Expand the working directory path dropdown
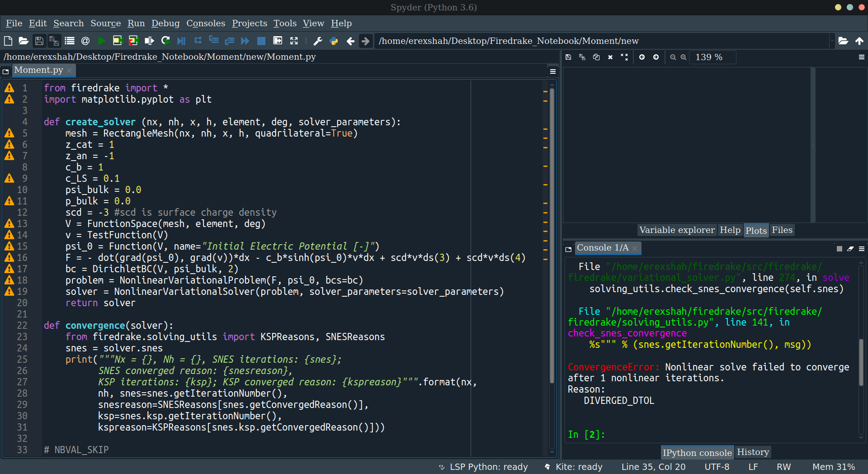The width and height of the screenshot is (868, 474). click(831, 41)
